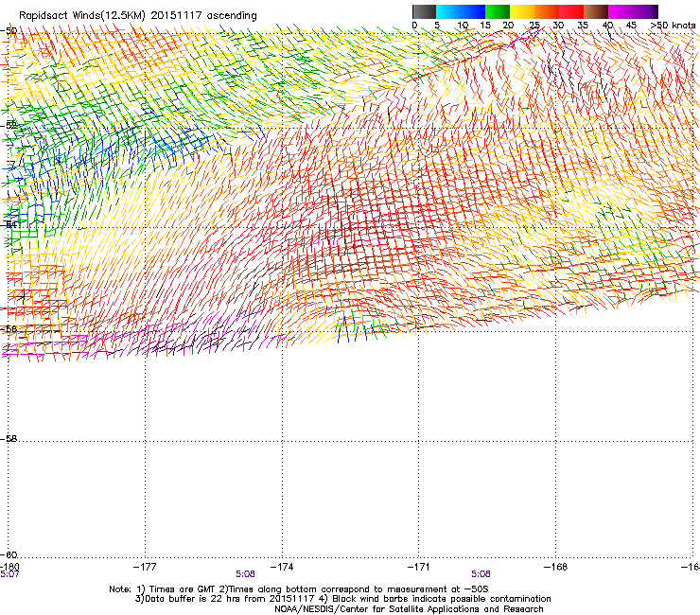
Task: Select the "-60" latitude axis label
Action: pyautogui.click(x=9, y=554)
